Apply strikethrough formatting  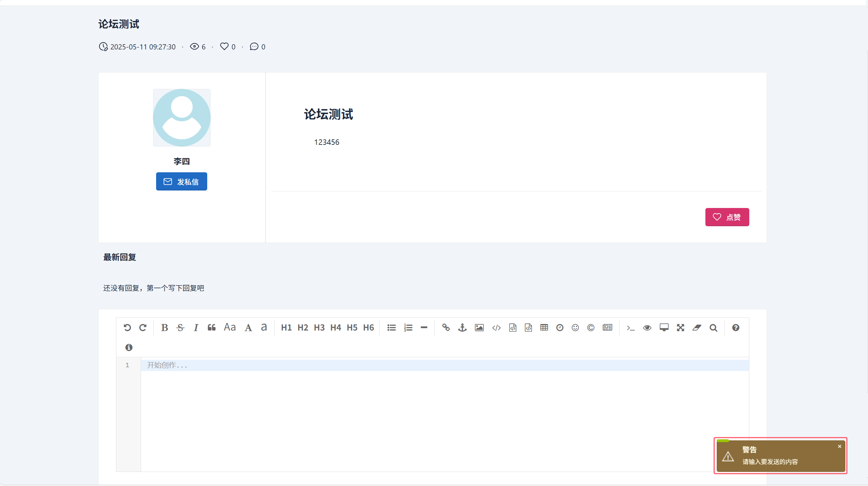(180, 328)
